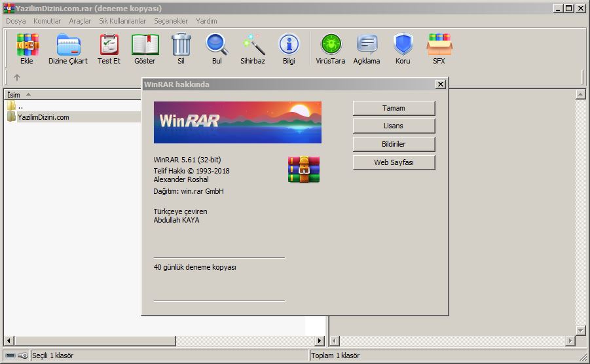Select the YazilimDizini.com folder icon
Viewport: 590px width, 364px height.
(x=11, y=117)
